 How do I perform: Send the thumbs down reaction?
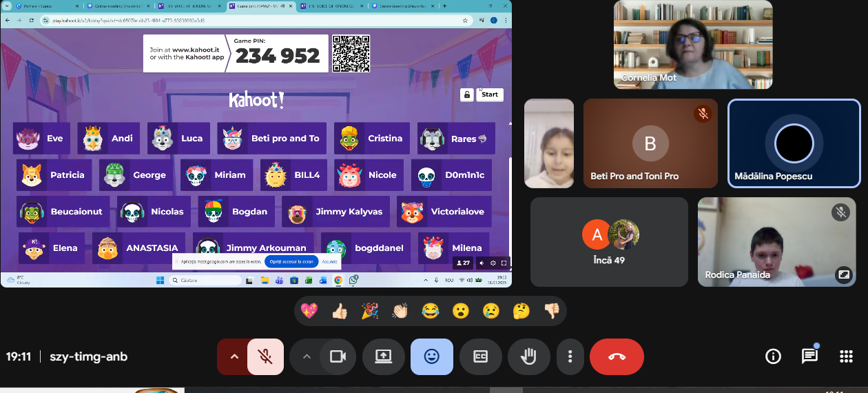pyautogui.click(x=552, y=311)
